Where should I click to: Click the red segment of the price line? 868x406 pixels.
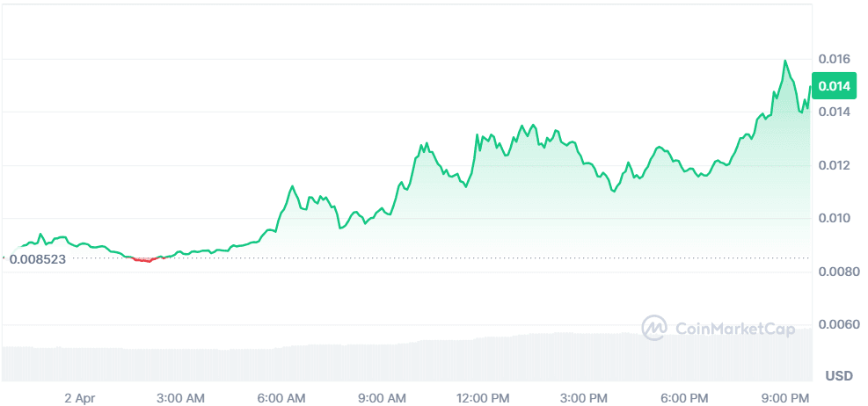click(144, 260)
